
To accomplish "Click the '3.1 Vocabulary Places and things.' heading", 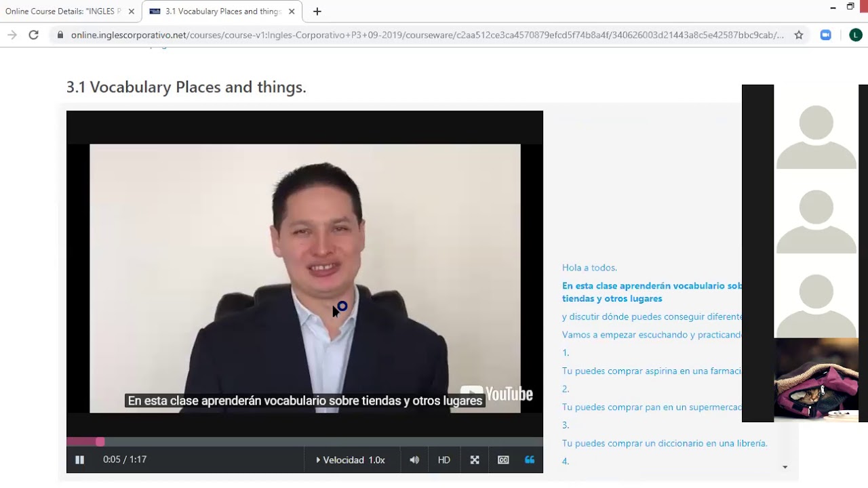I will [x=186, y=87].
